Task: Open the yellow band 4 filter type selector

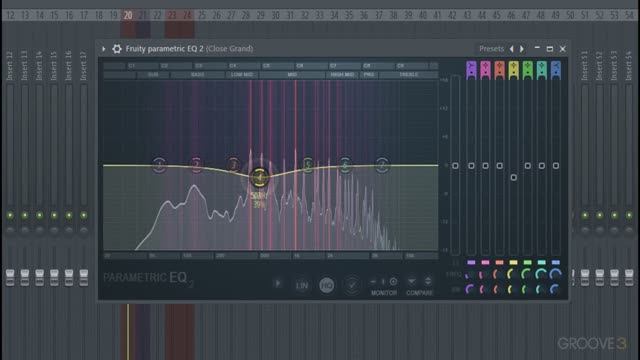Action: [x=513, y=70]
